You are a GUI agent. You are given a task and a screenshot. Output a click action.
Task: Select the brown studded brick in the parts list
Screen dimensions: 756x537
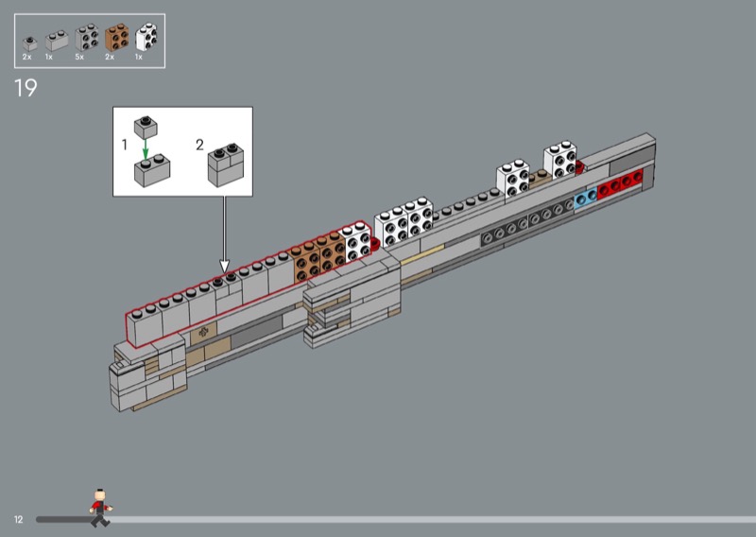116,38
